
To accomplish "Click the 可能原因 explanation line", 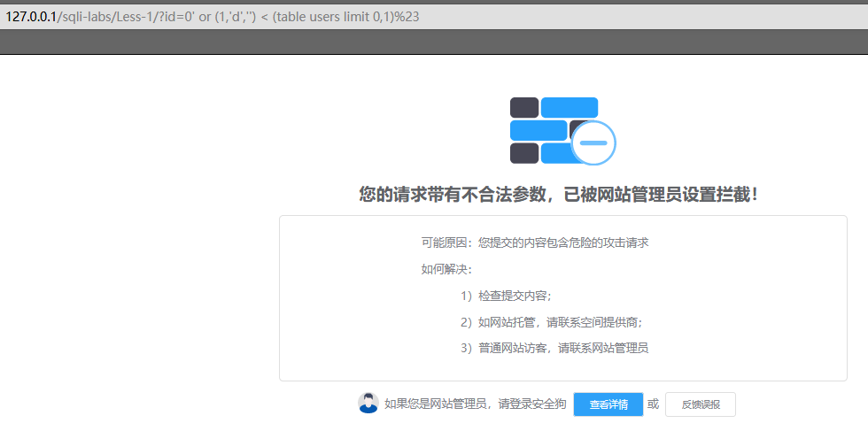I will 535,242.
